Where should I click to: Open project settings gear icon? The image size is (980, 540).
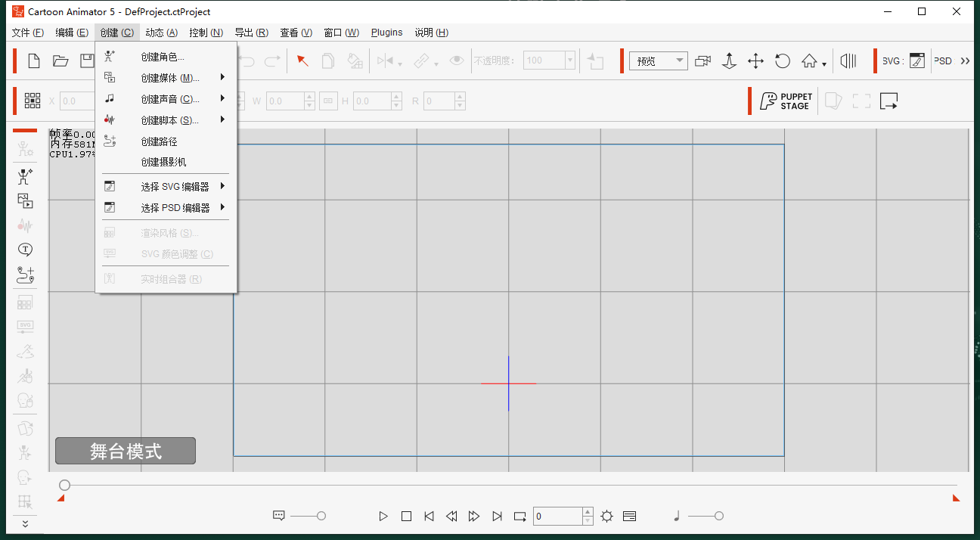click(x=606, y=516)
